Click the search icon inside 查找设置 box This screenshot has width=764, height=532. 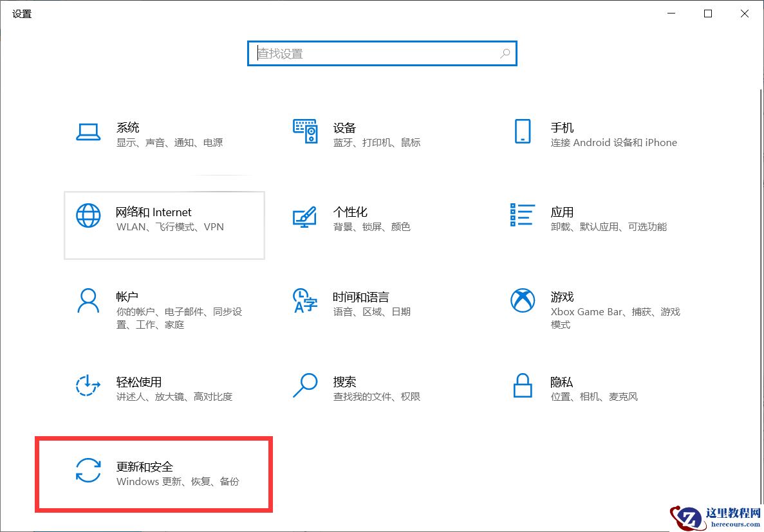pos(505,53)
